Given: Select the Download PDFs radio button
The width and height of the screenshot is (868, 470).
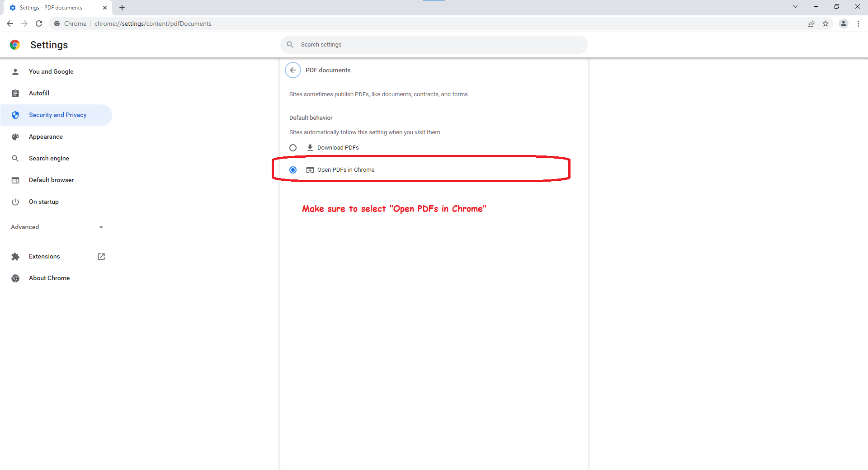Looking at the screenshot, I should coord(293,147).
